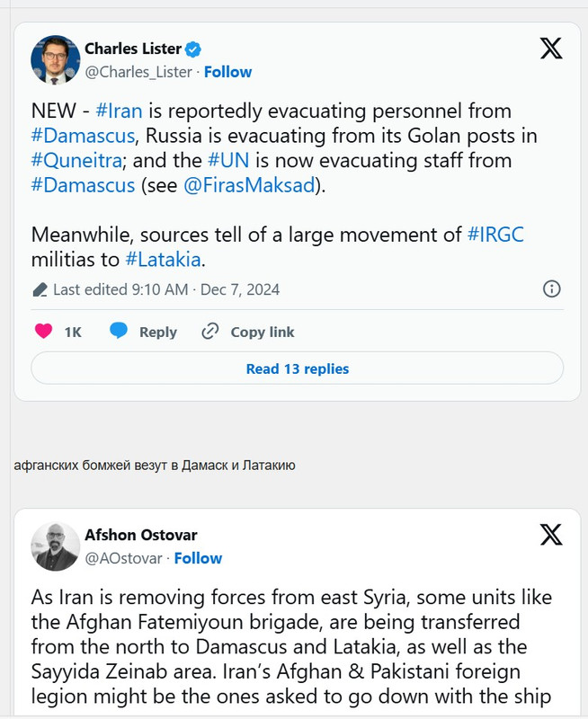
Task: Open the #UN hashtag
Action: [228, 161]
